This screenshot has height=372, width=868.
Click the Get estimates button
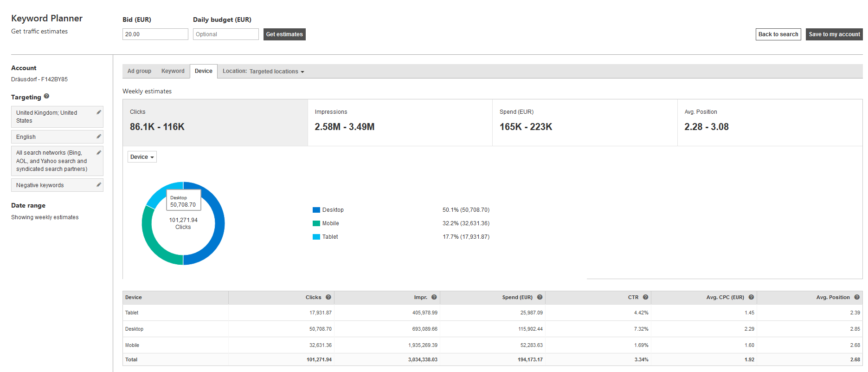284,34
